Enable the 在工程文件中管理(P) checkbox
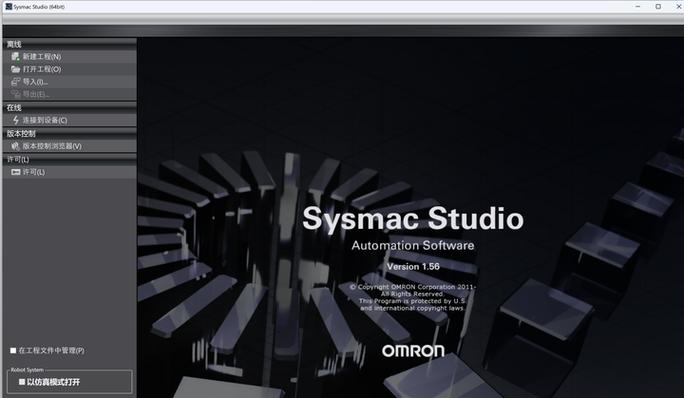 pyautogui.click(x=13, y=350)
